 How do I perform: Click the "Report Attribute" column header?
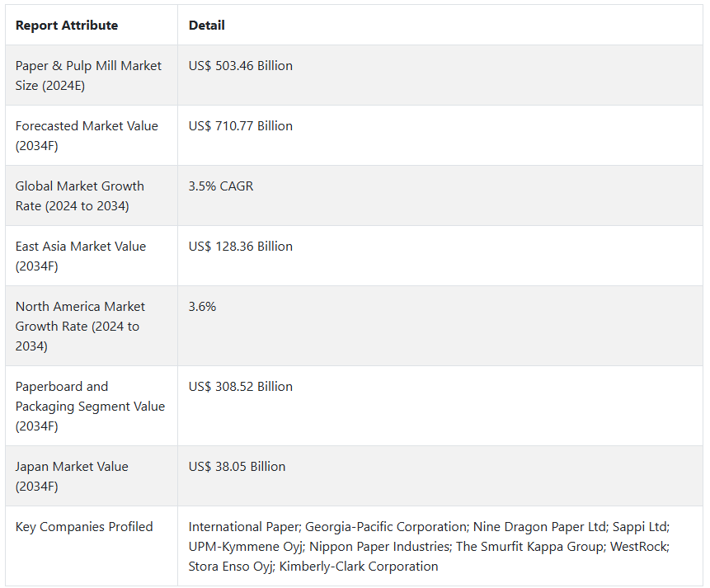coord(67,26)
